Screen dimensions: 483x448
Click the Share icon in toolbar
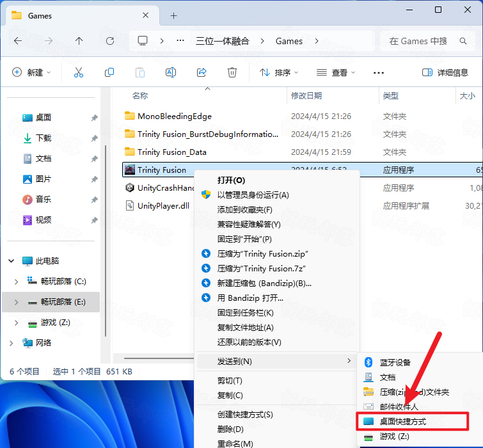tap(202, 72)
